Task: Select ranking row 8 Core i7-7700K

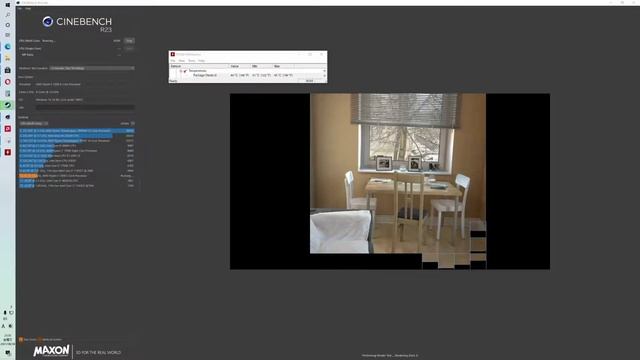Action: click(77, 166)
